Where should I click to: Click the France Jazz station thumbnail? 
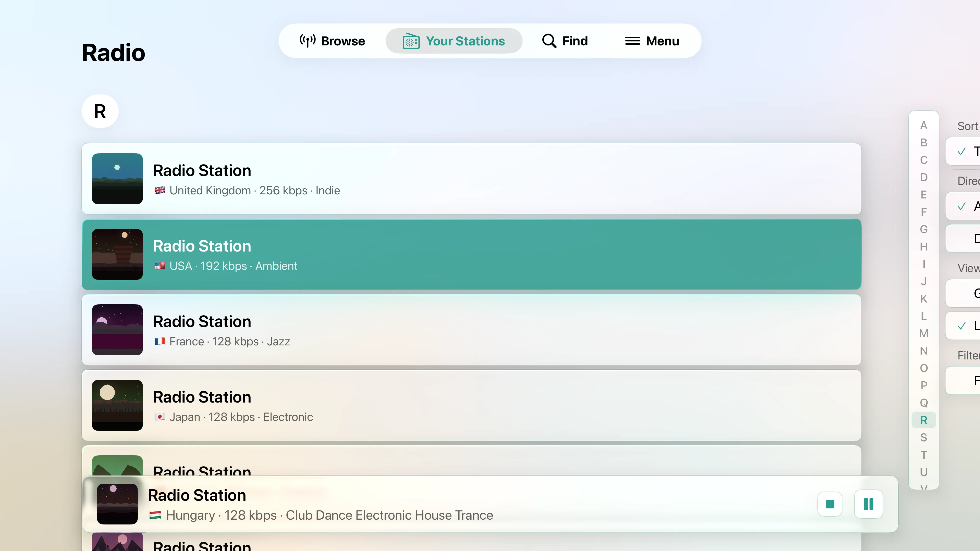pyautogui.click(x=117, y=330)
